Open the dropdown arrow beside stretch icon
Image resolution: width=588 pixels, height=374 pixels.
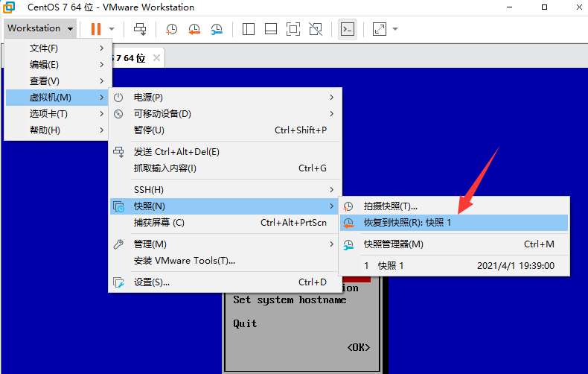[x=395, y=29]
